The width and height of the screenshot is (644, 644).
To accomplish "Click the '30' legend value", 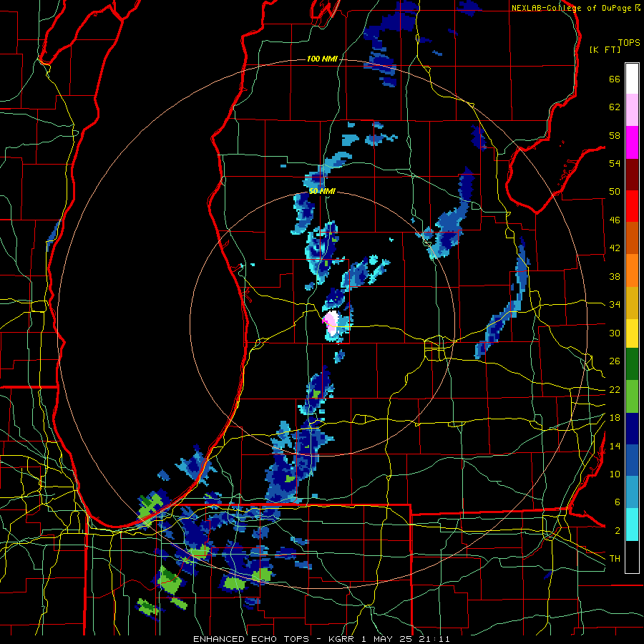I will tap(615, 333).
